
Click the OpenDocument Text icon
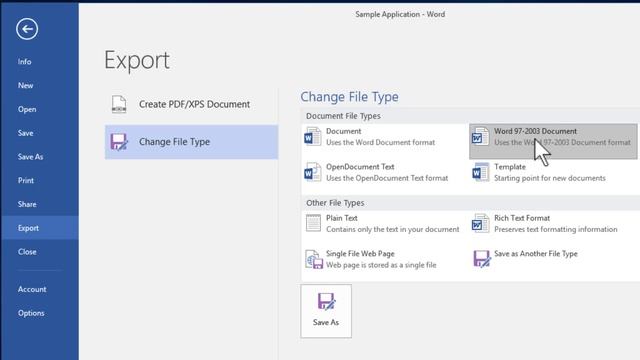pyautogui.click(x=313, y=172)
